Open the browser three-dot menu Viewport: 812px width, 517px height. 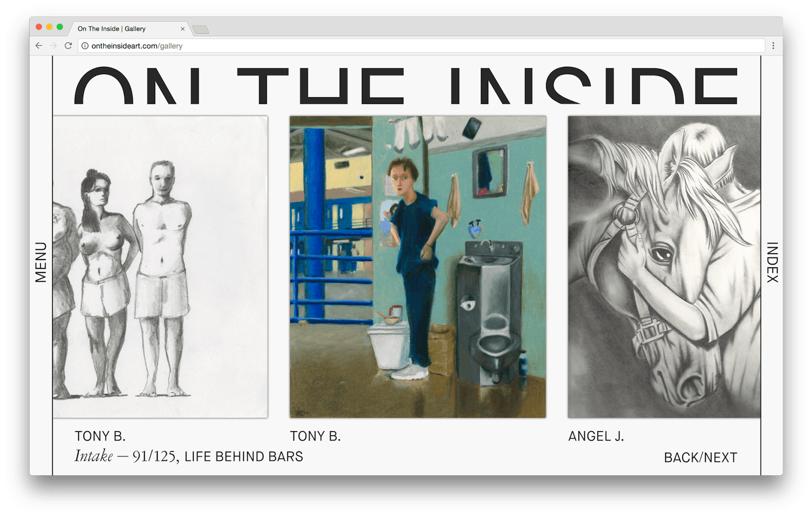tap(773, 45)
